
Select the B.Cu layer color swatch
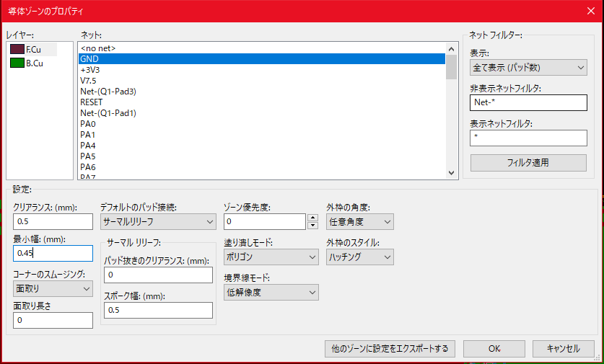click(17, 63)
